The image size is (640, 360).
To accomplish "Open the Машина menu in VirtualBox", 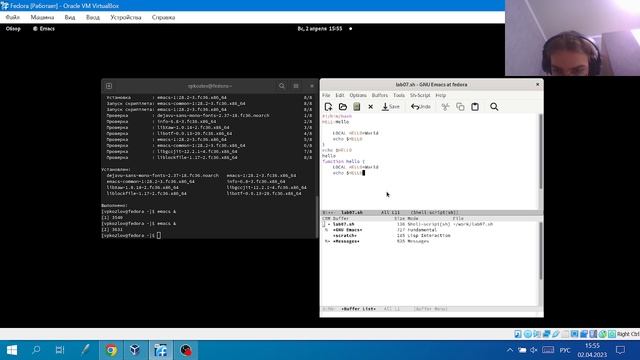I will click(42, 18).
